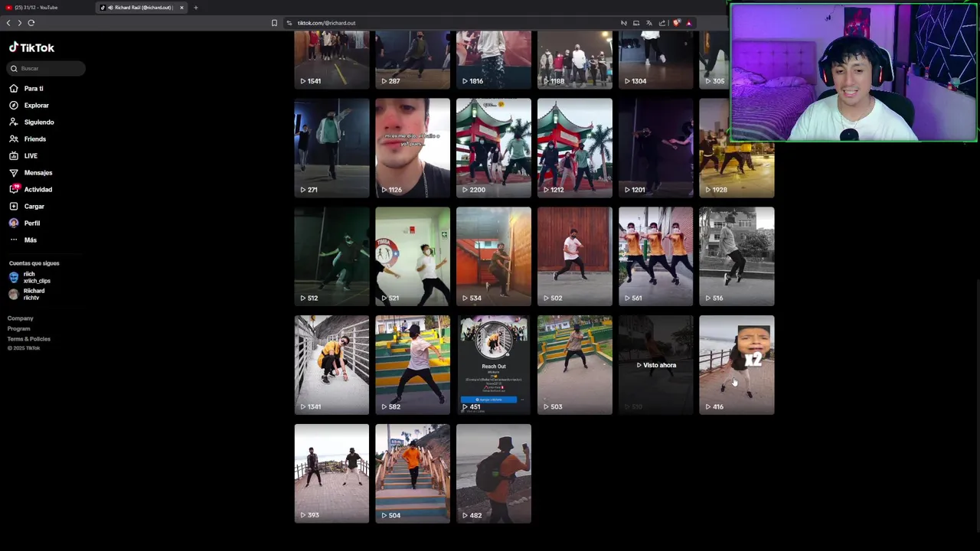Expand the Terms & Policies footer section
Viewport: 980px width, 551px height.
click(x=29, y=339)
